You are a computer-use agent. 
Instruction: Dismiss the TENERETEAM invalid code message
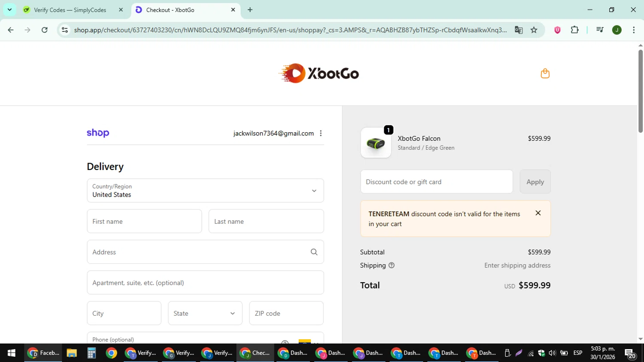click(x=538, y=213)
